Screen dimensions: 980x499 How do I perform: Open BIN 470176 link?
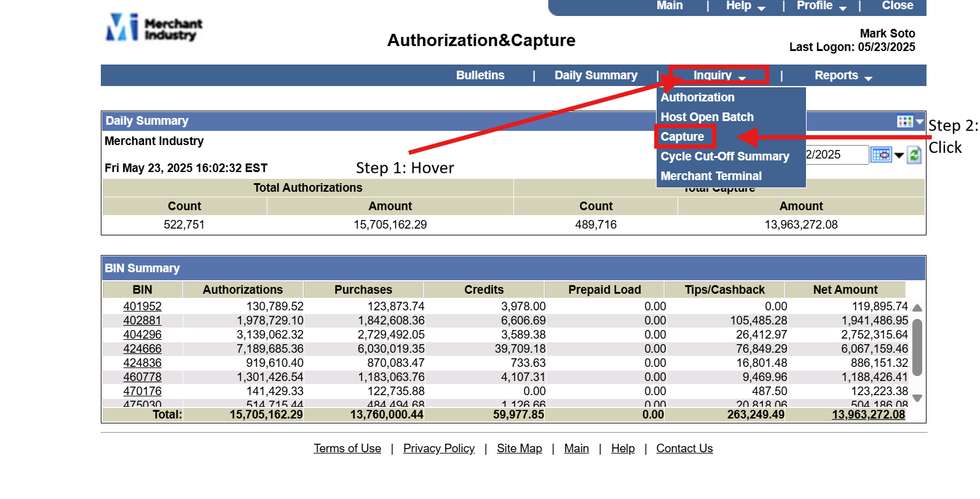[x=142, y=391]
